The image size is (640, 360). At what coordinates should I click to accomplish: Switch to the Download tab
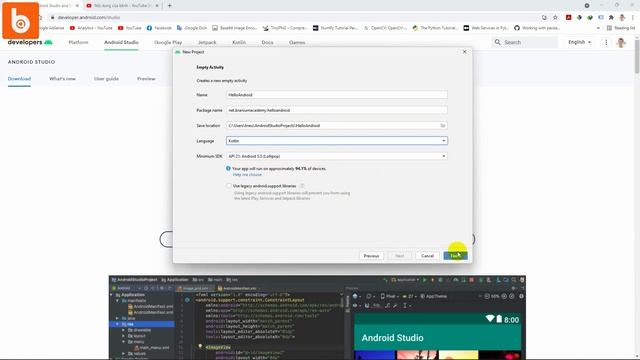(x=19, y=79)
